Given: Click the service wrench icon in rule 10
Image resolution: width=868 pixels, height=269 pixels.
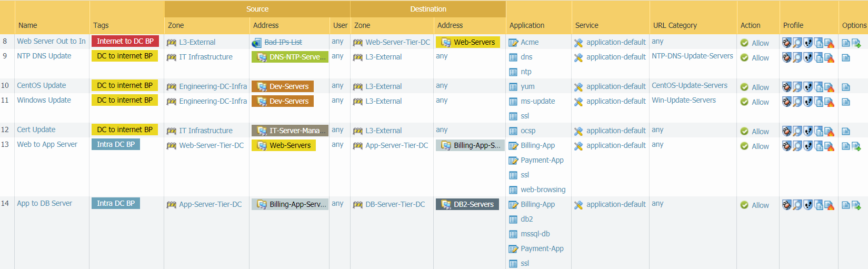Looking at the screenshot, I should [x=578, y=87].
